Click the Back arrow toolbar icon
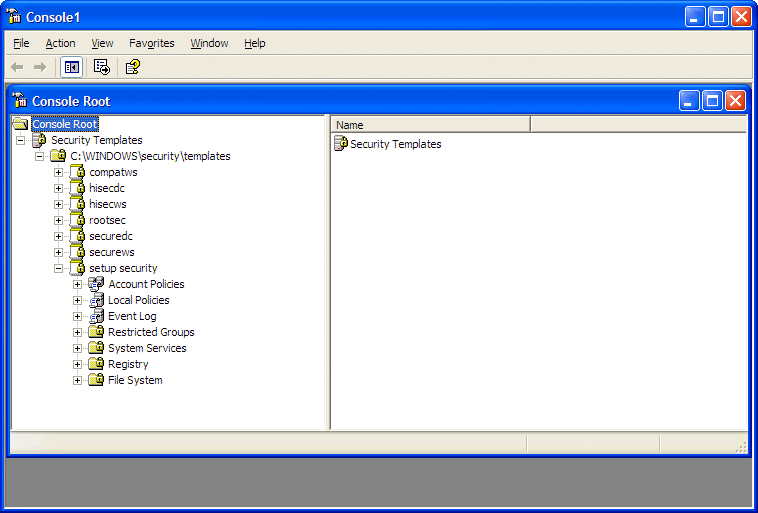This screenshot has width=758, height=513. coord(17,67)
